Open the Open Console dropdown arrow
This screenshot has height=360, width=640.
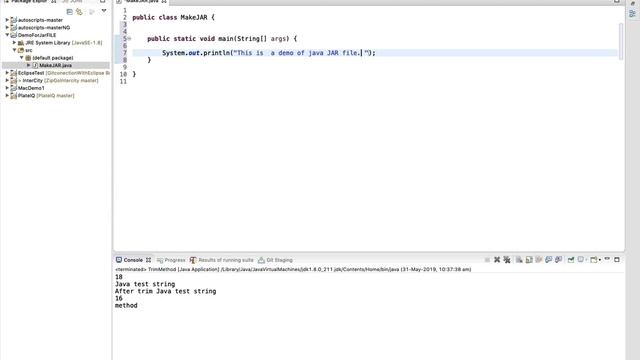(x=600, y=260)
